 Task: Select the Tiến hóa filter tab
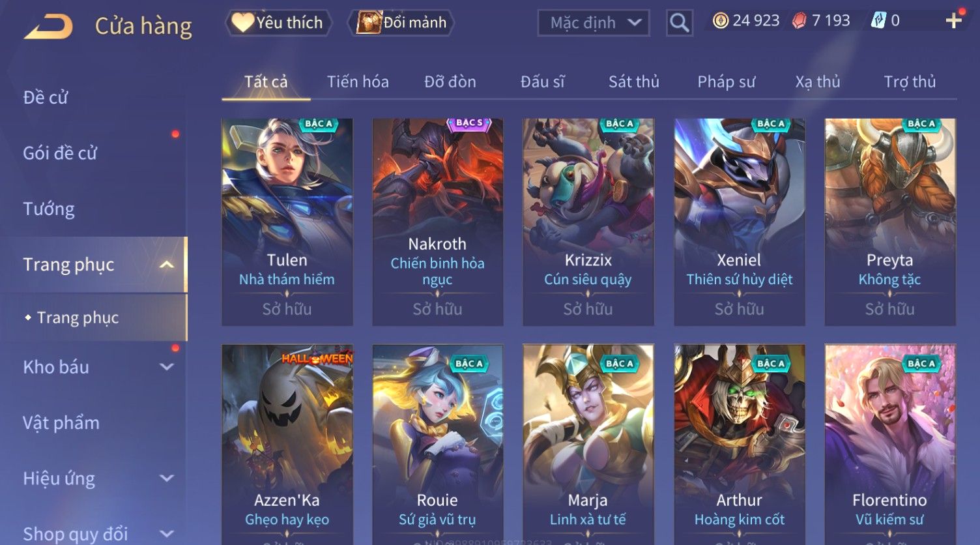(358, 81)
